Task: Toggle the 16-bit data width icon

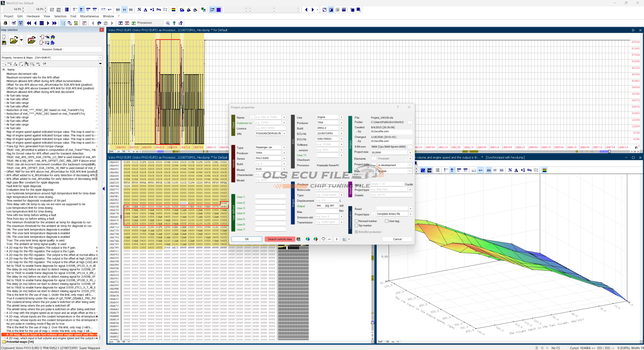Action: pyautogui.click(x=81, y=10)
